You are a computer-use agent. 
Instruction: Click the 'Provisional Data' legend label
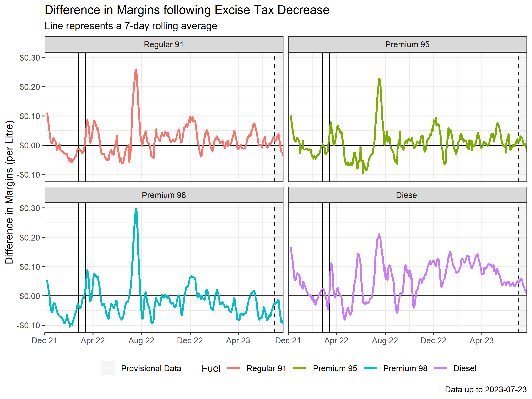(151, 368)
